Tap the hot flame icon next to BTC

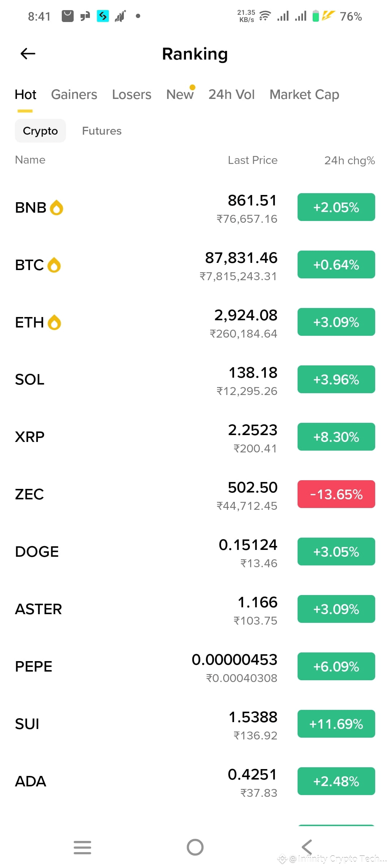54,265
